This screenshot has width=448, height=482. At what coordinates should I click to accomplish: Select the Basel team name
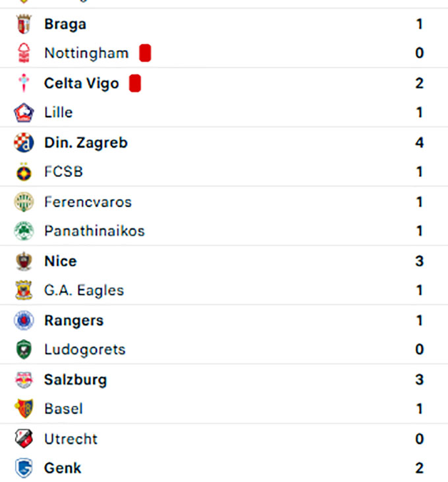pos(63,409)
